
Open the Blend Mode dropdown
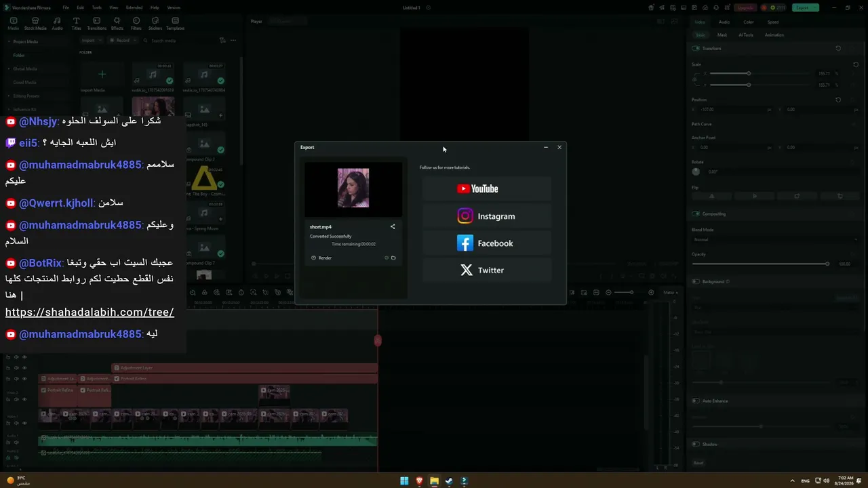pos(775,239)
